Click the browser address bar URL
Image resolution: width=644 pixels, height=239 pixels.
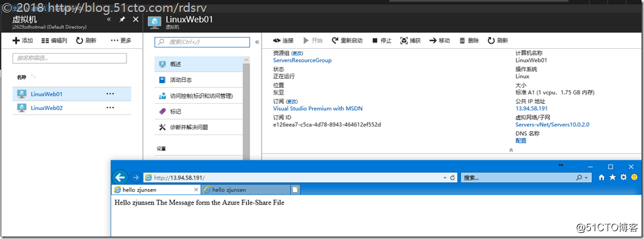pos(179,178)
